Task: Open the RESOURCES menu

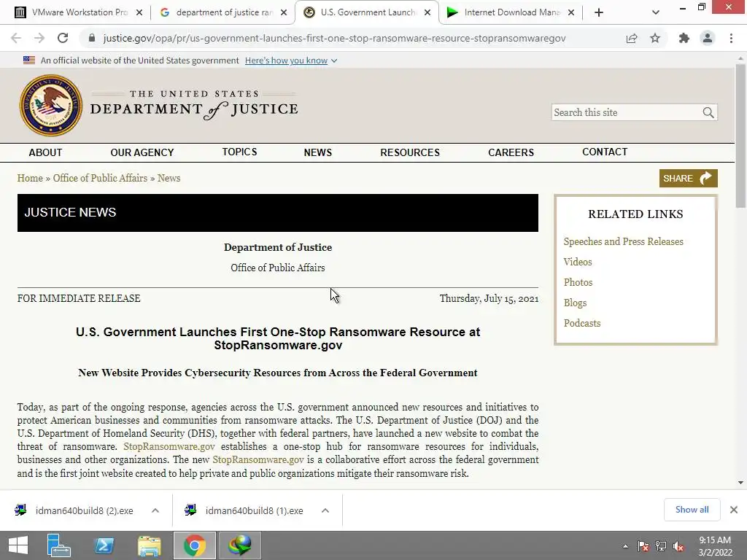Action: [x=410, y=152]
